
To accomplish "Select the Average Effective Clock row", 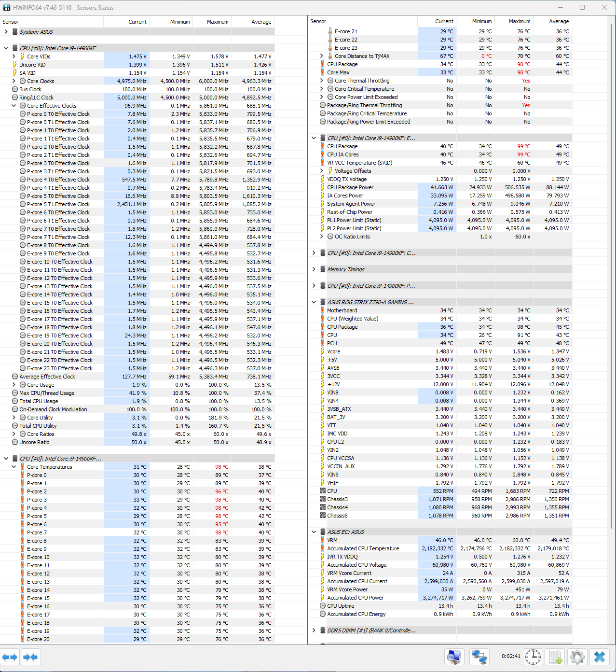I will point(137,377).
